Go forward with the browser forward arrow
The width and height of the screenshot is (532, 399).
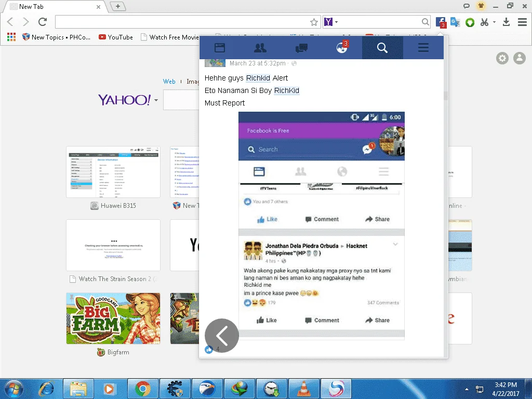(x=26, y=22)
